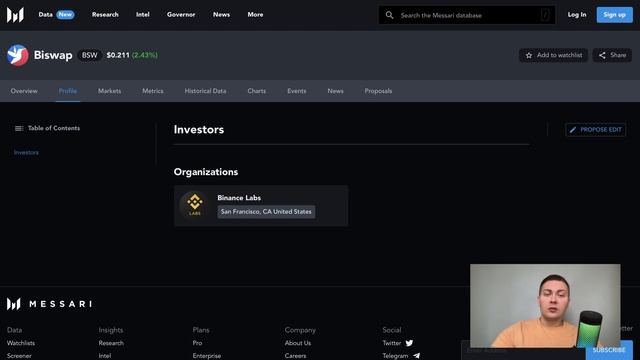This screenshot has width=640, height=360.
Task: Click the star icon on watchlist button
Action: pos(529,55)
